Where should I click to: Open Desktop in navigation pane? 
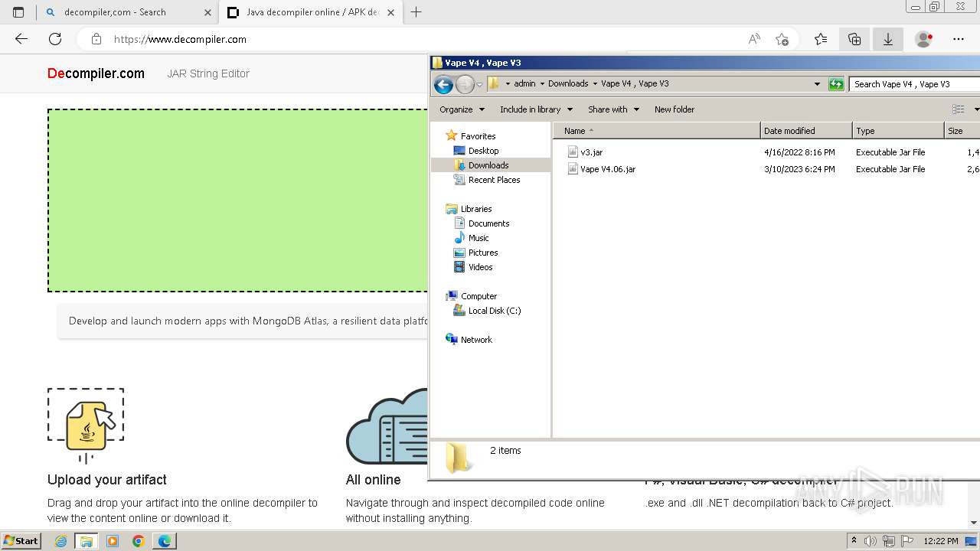tap(483, 151)
